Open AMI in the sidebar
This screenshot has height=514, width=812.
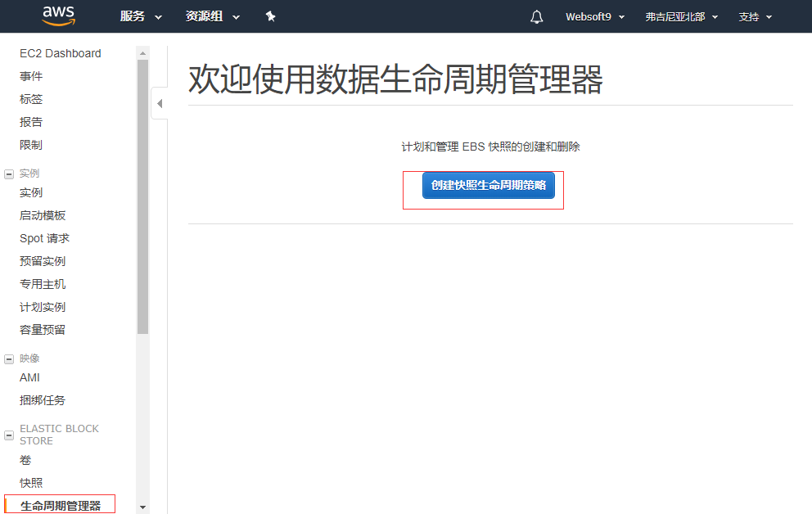click(29, 377)
